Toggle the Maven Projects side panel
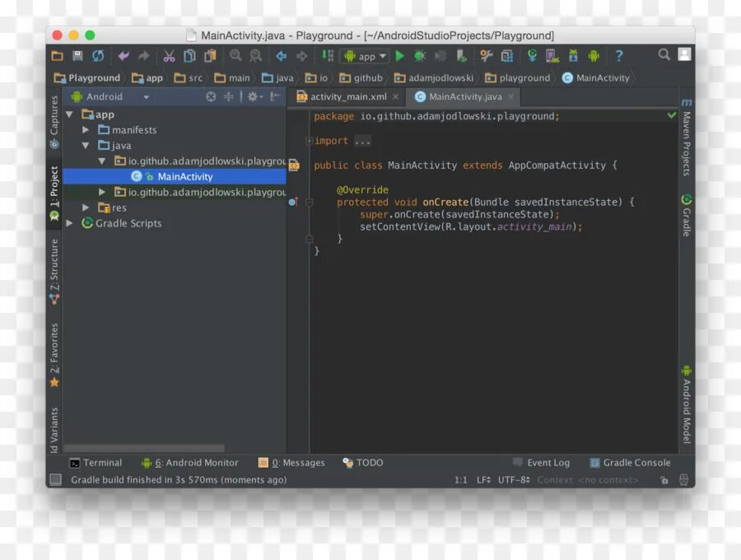 coord(686,137)
